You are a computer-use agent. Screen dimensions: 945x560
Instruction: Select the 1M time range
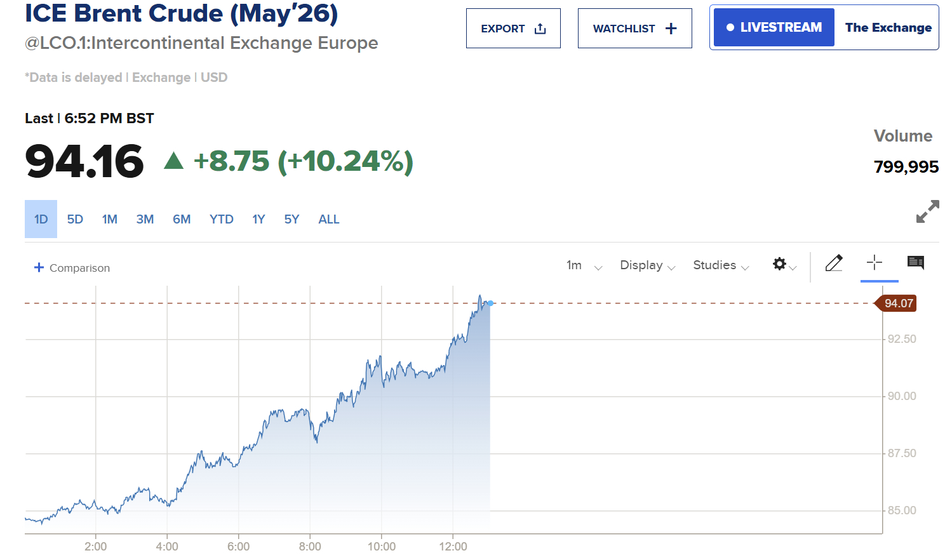(110, 219)
